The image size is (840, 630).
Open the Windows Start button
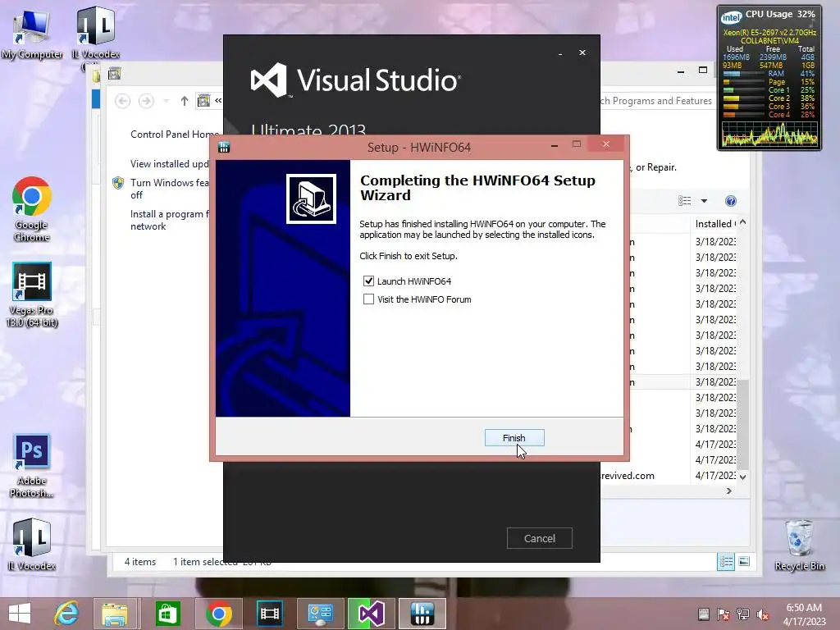click(20, 614)
